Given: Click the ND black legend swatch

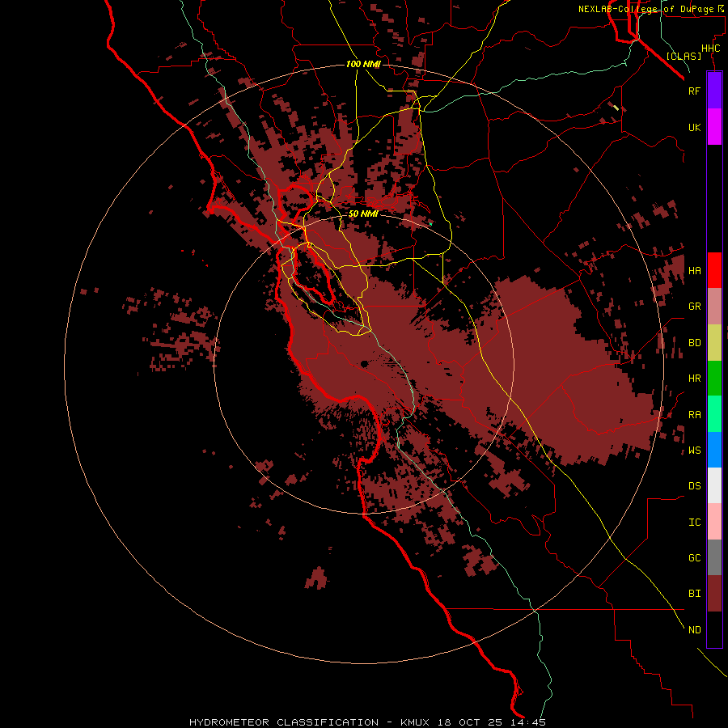Looking at the screenshot, I should coord(714,629).
